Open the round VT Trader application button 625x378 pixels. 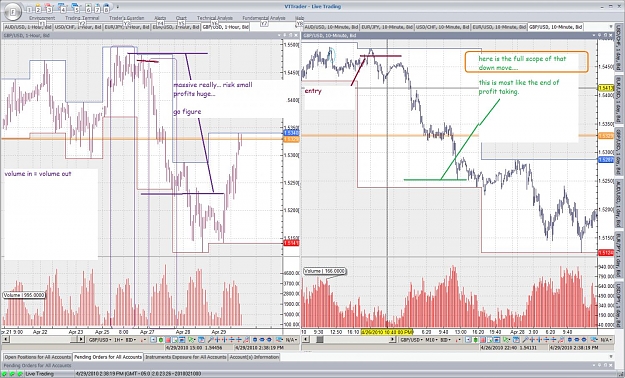click(x=13, y=12)
